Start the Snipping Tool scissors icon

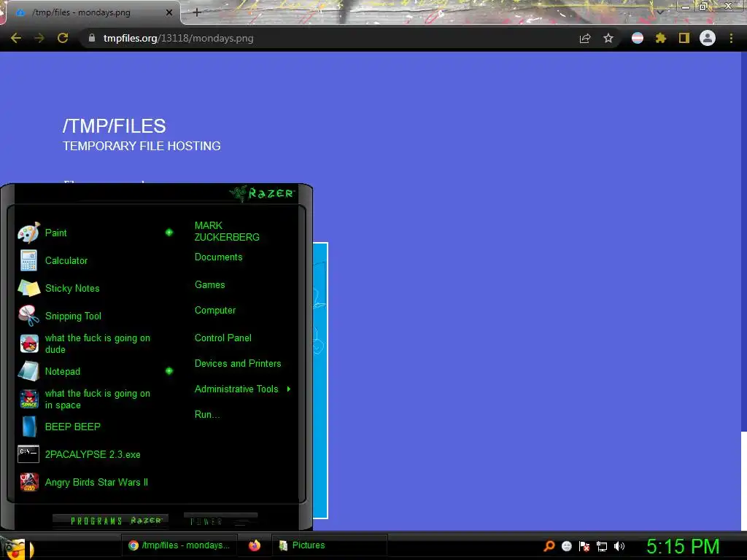28,316
